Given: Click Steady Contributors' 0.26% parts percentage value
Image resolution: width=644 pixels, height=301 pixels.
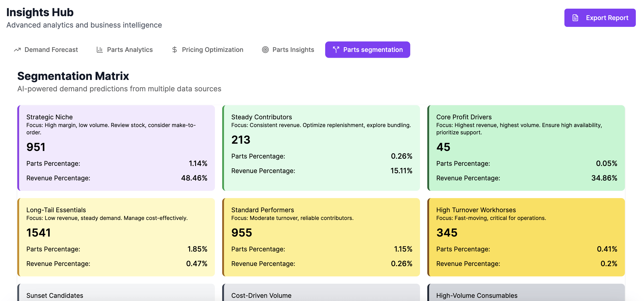Looking at the screenshot, I should 402,156.
